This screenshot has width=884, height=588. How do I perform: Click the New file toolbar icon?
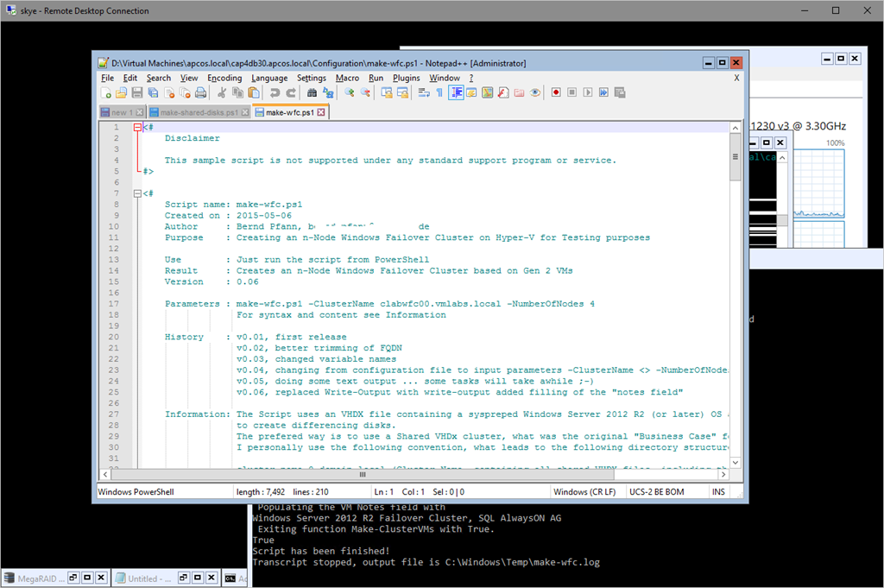click(x=105, y=93)
